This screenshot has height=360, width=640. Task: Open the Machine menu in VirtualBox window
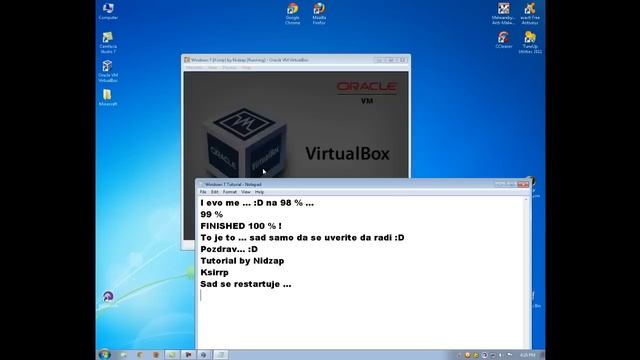tap(194, 68)
